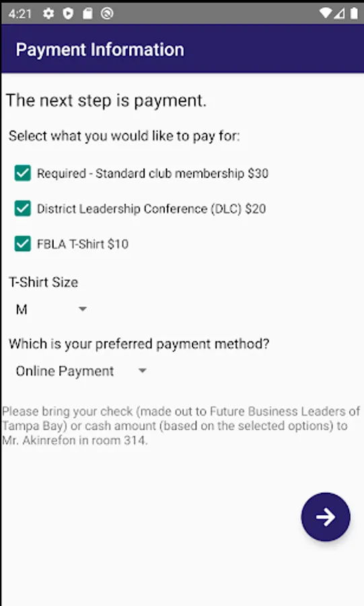The width and height of the screenshot is (364, 606).
Task: Tap the shield icon in status bar
Action: click(x=69, y=14)
